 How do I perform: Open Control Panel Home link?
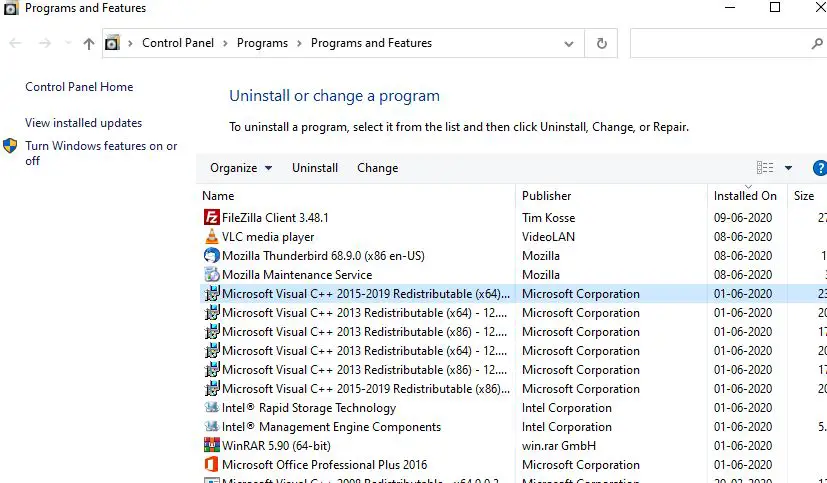79,86
